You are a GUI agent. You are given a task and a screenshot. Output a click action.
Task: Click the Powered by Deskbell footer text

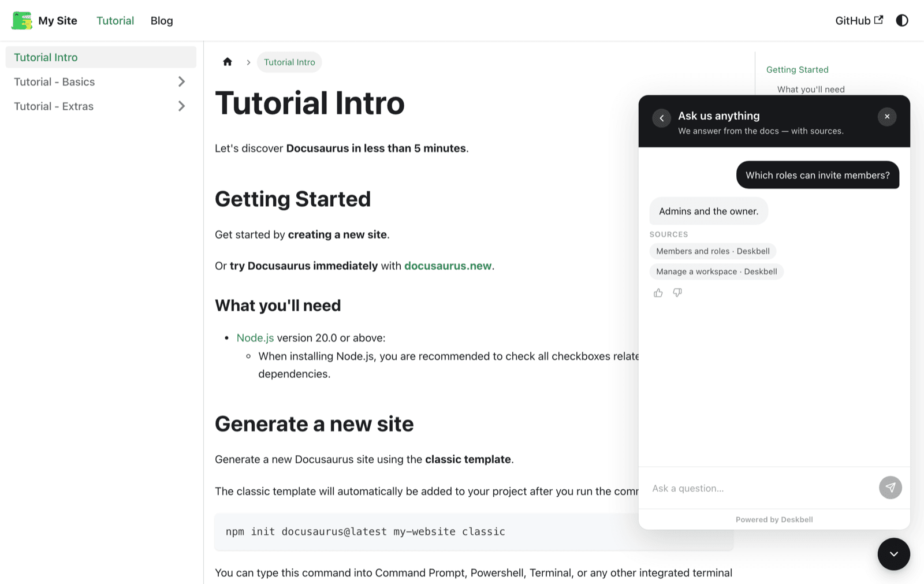tap(774, 519)
